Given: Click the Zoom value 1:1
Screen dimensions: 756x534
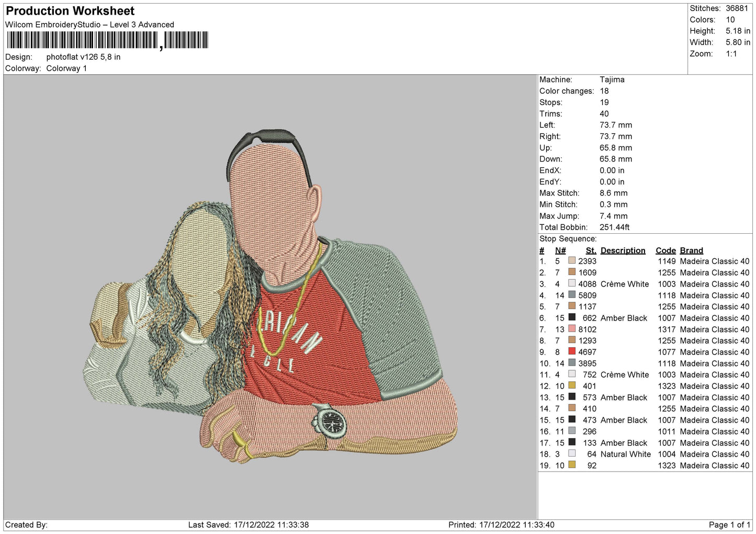Looking at the screenshot, I should pyautogui.click(x=731, y=54).
